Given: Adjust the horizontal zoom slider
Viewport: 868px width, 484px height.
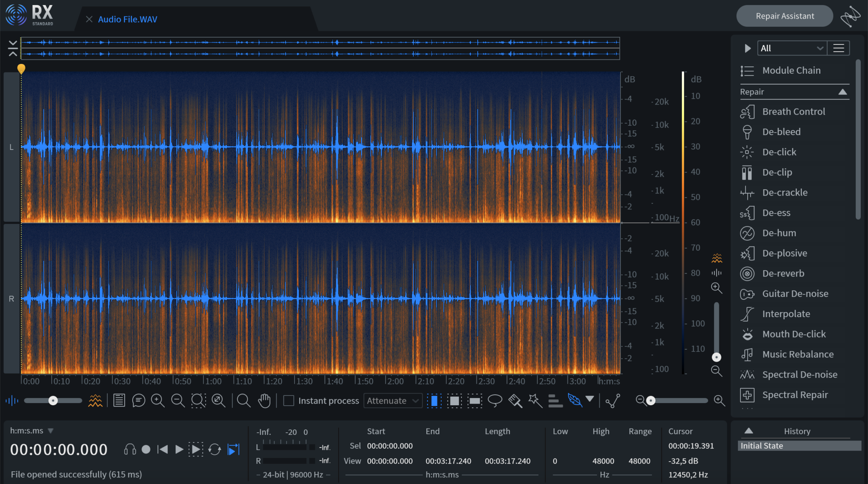Looking at the screenshot, I should pyautogui.click(x=651, y=400).
